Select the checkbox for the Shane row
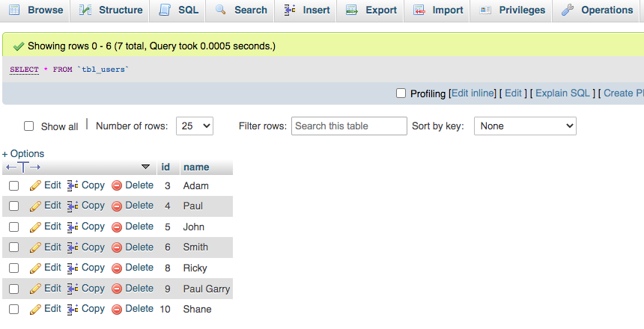The height and width of the screenshot is (329, 644). coord(14,310)
